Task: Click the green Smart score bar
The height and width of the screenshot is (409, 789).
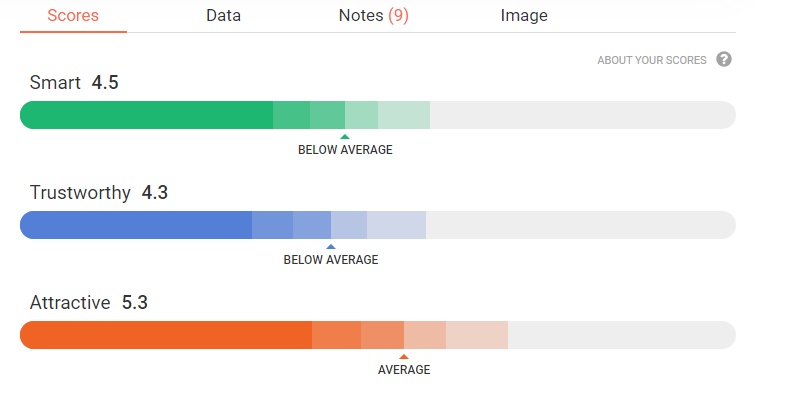Action: click(x=150, y=115)
